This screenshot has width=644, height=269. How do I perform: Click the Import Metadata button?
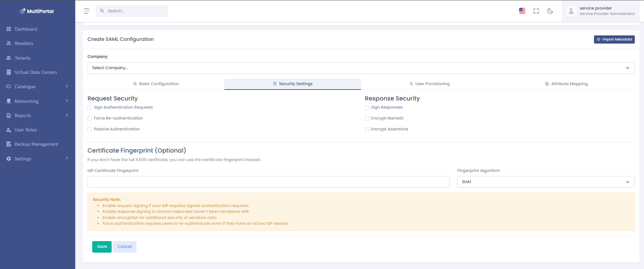pos(614,39)
